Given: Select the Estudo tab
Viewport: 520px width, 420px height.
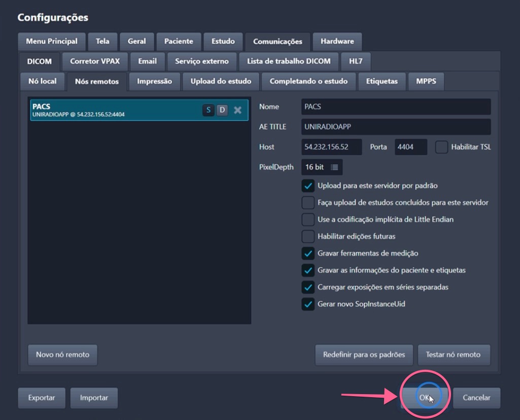Looking at the screenshot, I should coord(223,42).
